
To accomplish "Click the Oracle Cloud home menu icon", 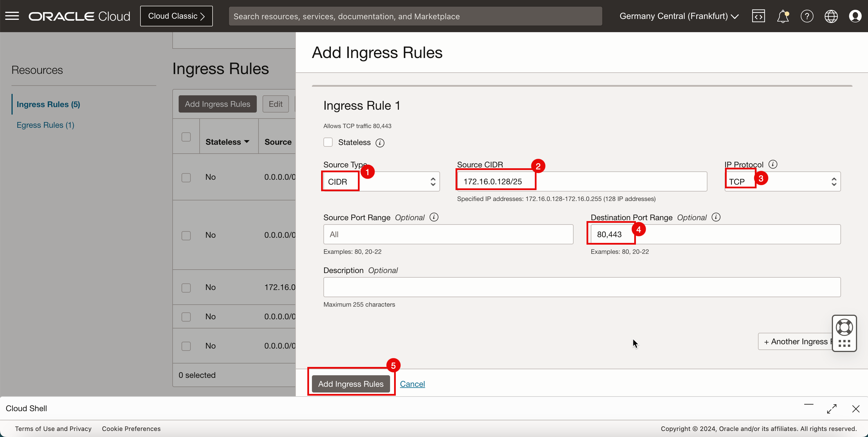I will pyautogui.click(x=12, y=16).
